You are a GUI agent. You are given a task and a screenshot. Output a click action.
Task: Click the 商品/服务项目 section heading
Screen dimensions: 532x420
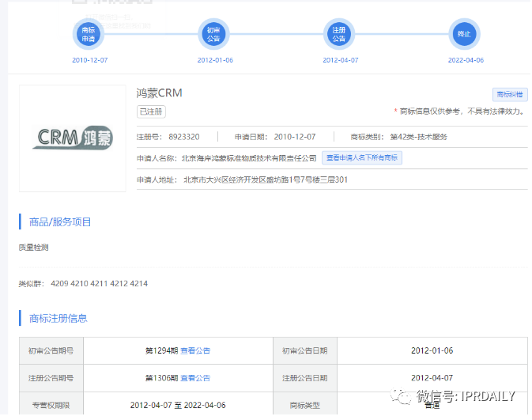click(60, 222)
